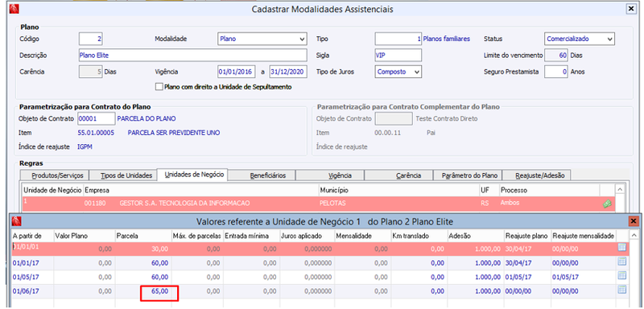Click the Entrada mínima column header

[x=251, y=236]
